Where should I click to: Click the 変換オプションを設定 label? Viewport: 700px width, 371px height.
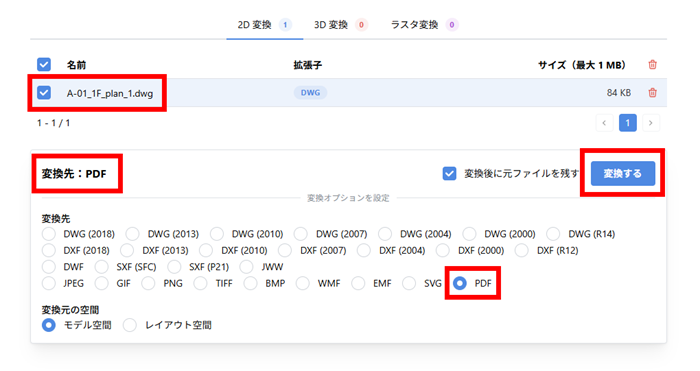pyautogui.click(x=348, y=198)
